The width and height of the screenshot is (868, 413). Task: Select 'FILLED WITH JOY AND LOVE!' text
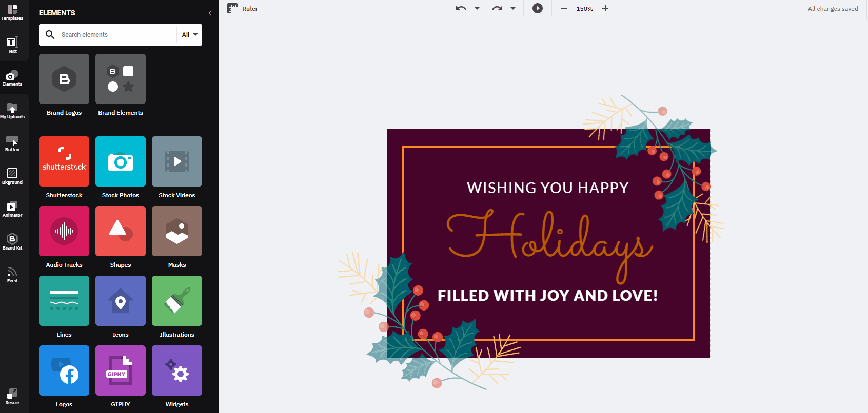(x=548, y=296)
